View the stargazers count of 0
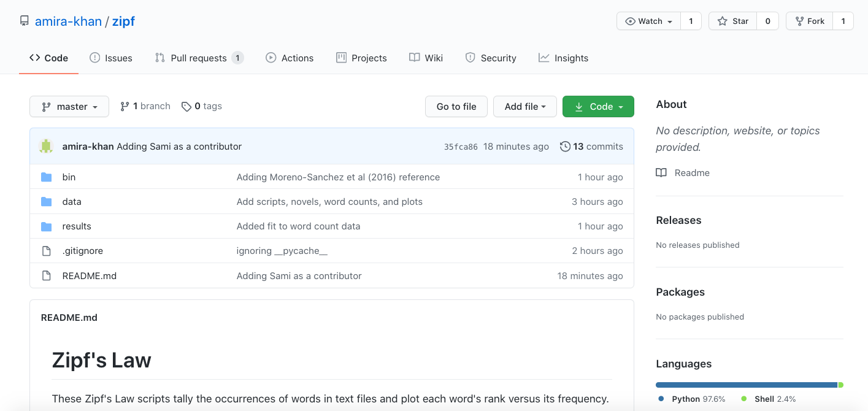 point(767,21)
